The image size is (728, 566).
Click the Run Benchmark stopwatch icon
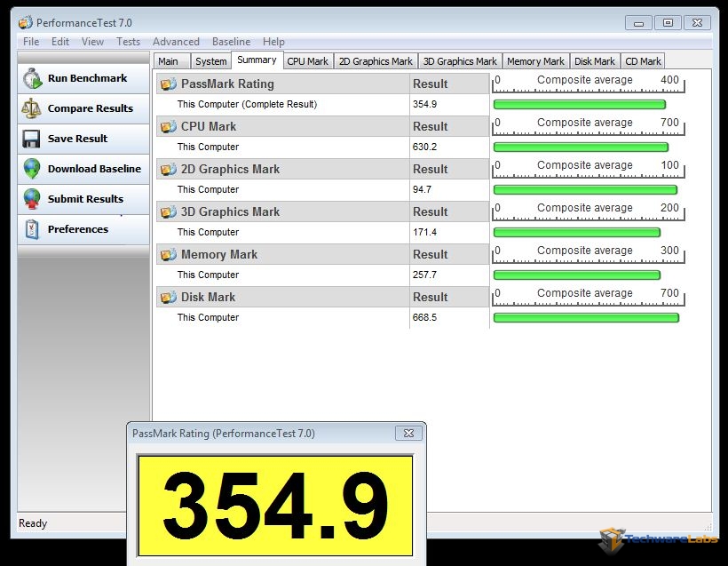coord(32,78)
